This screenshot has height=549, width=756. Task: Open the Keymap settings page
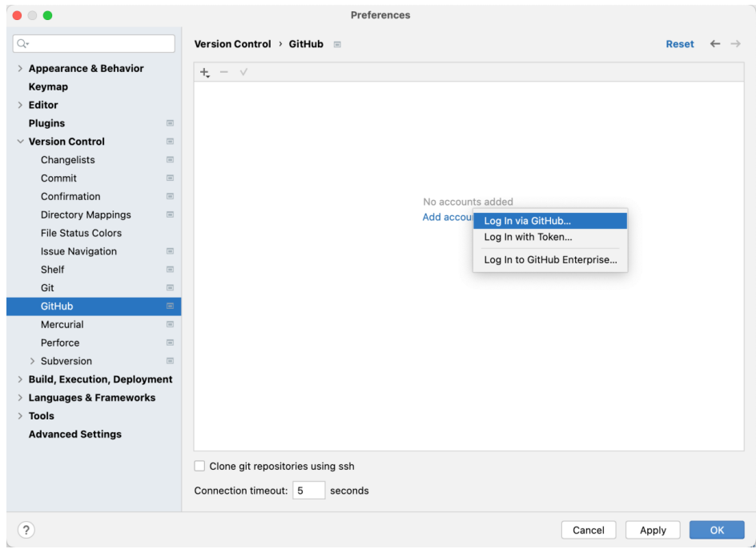tap(48, 86)
